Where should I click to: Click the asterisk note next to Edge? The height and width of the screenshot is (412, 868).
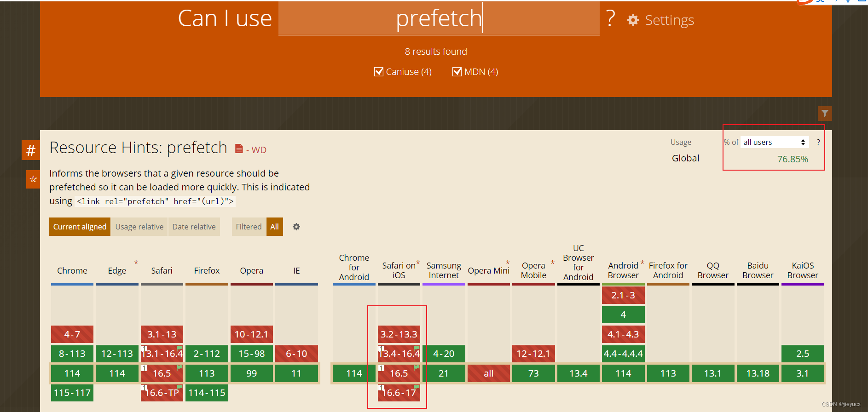(136, 263)
